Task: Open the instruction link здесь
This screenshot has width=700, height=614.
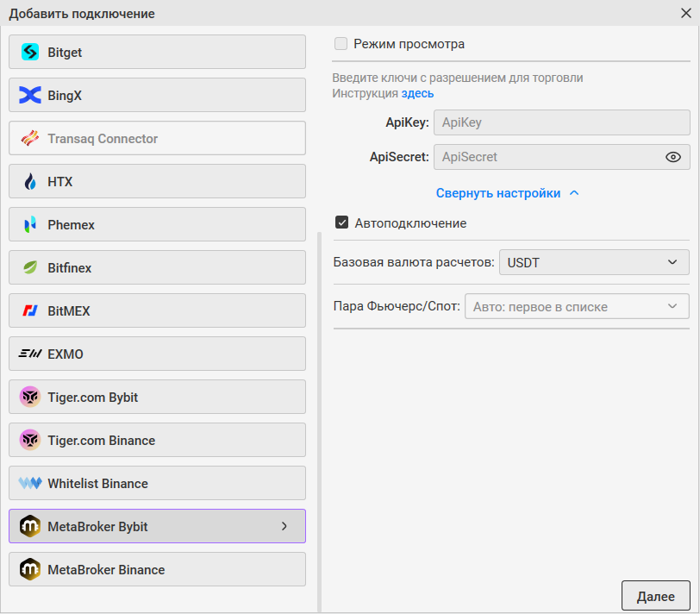Action: 417,93
